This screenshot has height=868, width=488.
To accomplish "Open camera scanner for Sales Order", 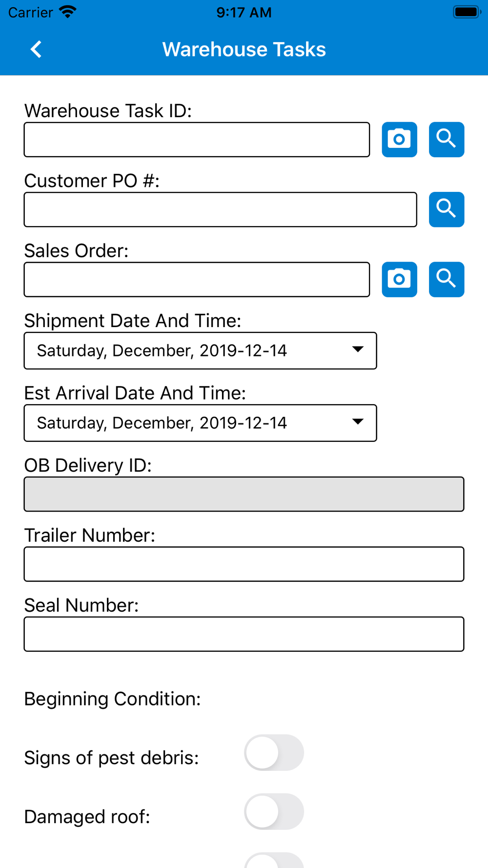I will coord(399,279).
